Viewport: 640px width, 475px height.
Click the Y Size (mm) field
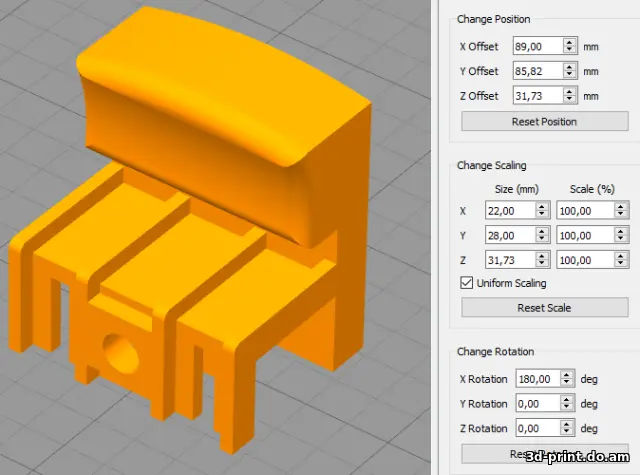coord(508,235)
